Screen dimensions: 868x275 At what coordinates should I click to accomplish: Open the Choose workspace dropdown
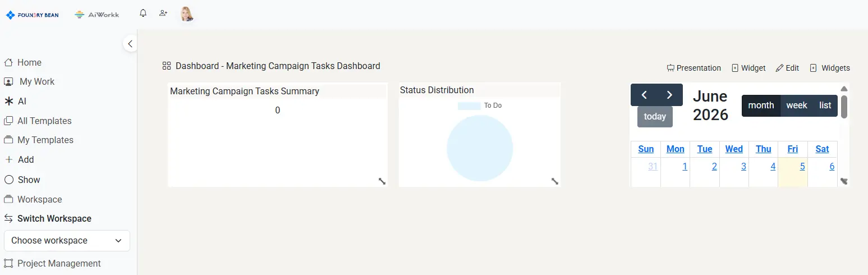pyautogui.click(x=67, y=240)
